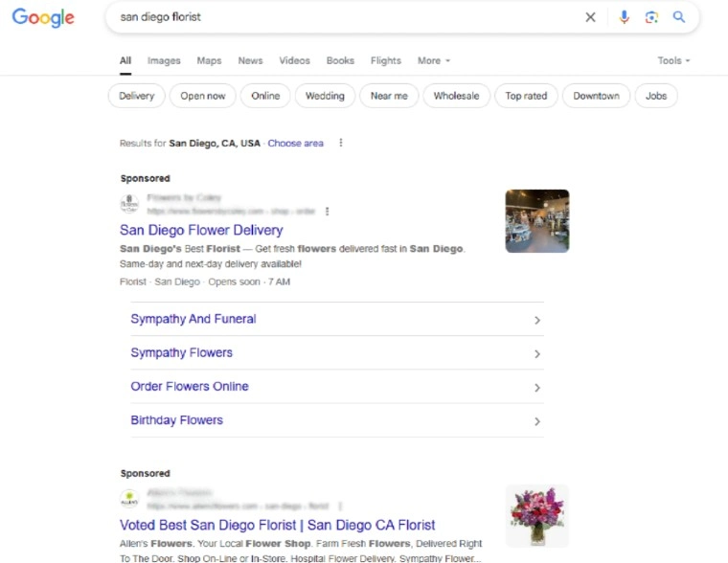Click first sponsored ad's favicon
Screen dimensions: 728x563
[129, 204]
